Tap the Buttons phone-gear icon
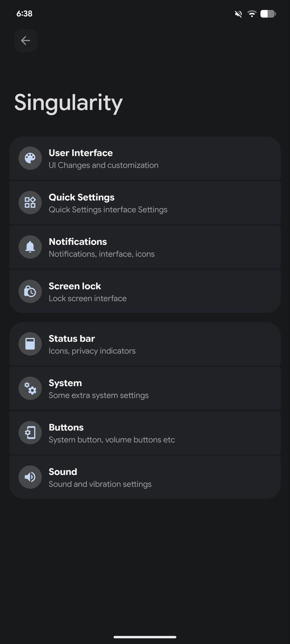Screen dimensions: 290x644 (x=30, y=433)
